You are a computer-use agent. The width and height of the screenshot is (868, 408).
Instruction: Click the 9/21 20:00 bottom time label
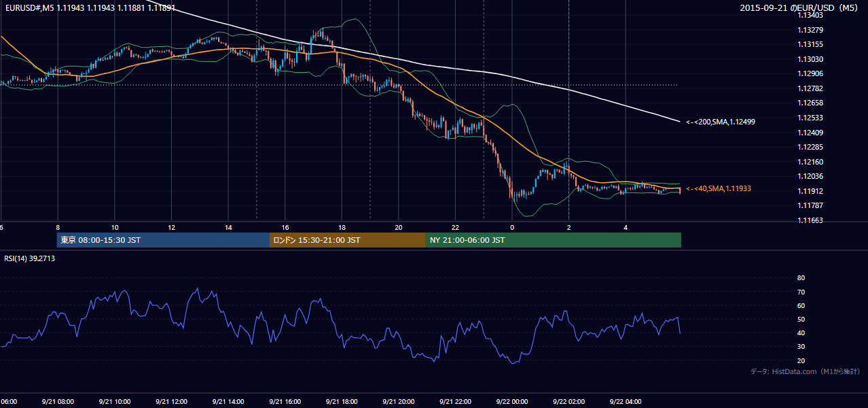pos(398,401)
